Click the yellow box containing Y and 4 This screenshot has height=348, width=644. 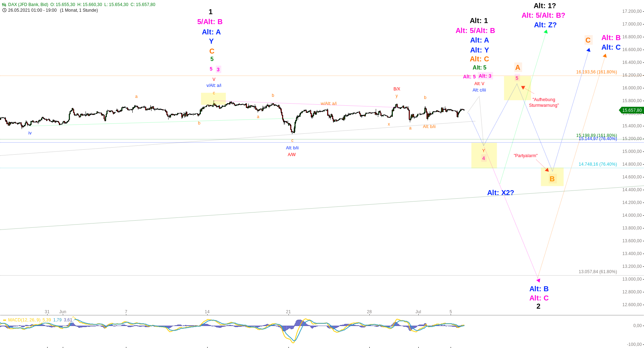[484, 155]
